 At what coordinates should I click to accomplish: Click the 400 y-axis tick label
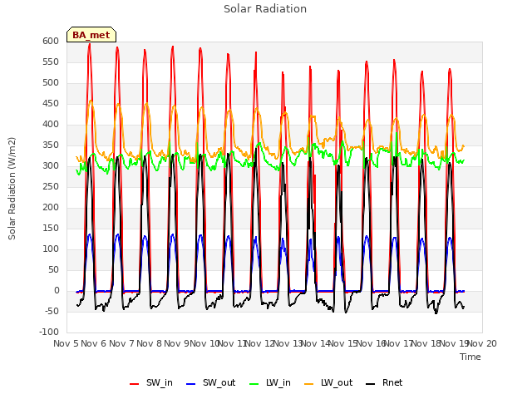pos(51,124)
